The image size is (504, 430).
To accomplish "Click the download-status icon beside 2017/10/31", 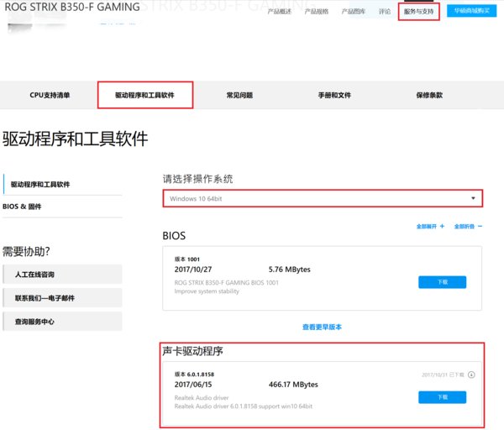I will coord(471,375).
